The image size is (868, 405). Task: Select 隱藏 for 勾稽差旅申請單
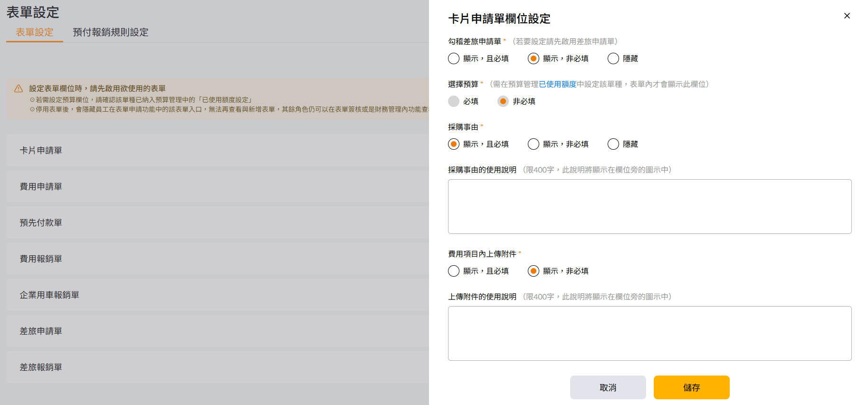pyautogui.click(x=613, y=58)
